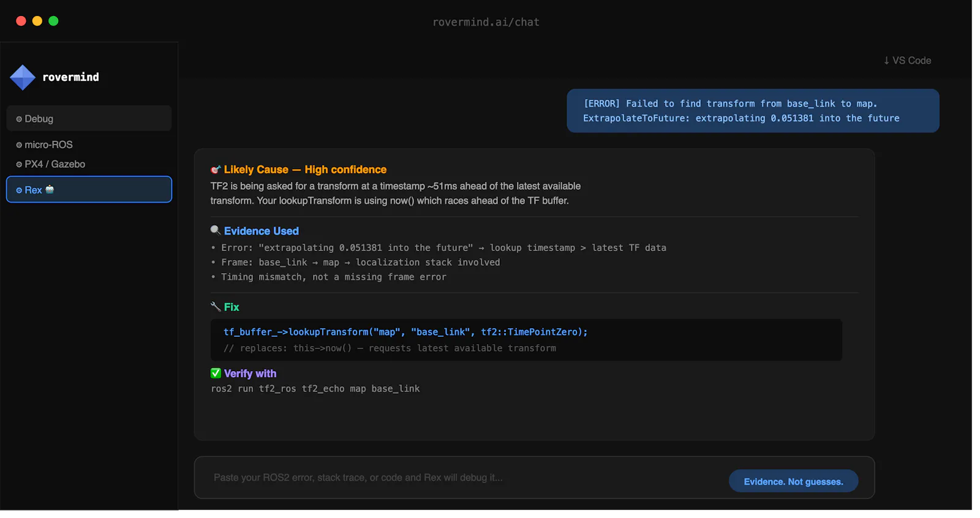980x518 pixels.
Task: Click the green maximize window button
Action: [x=53, y=21]
